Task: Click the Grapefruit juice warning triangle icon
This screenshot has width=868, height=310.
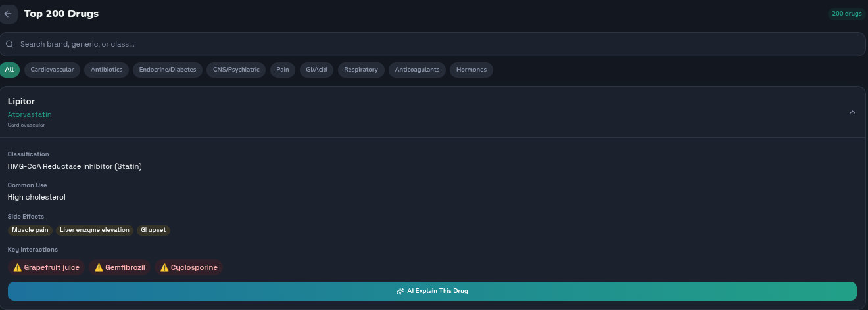Action: click(18, 268)
